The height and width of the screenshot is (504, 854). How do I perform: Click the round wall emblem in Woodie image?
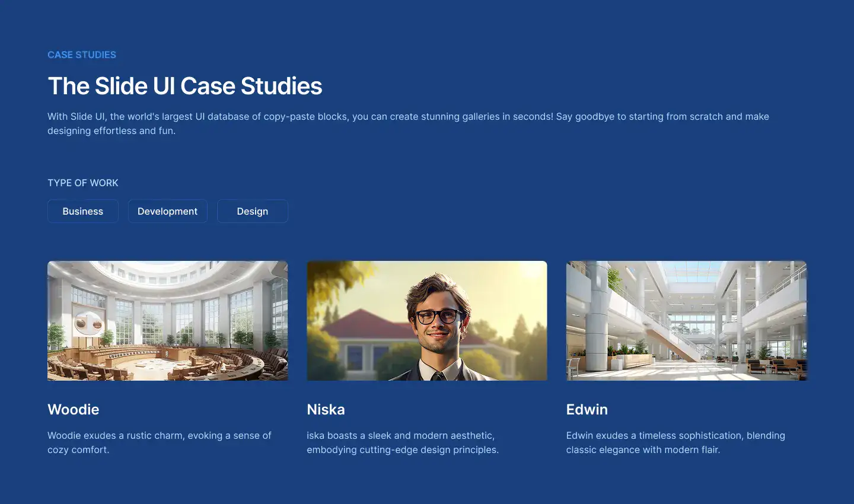(88, 324)
